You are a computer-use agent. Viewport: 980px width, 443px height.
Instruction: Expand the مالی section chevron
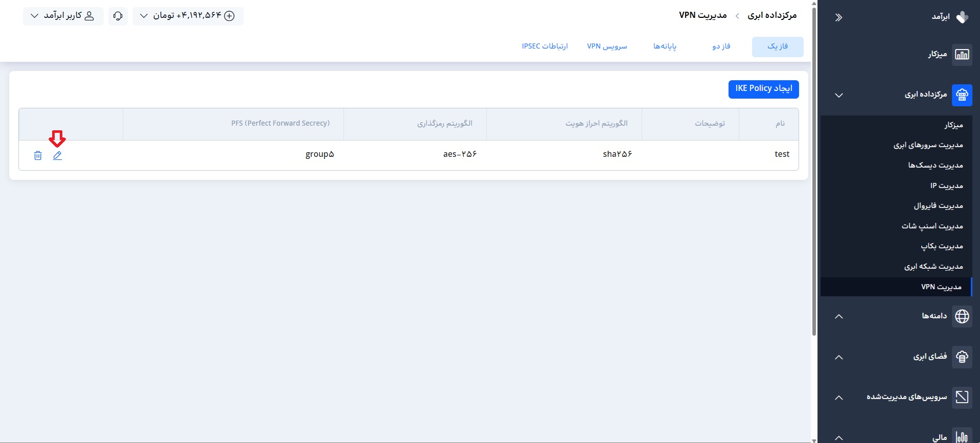(x=839, y=437)
